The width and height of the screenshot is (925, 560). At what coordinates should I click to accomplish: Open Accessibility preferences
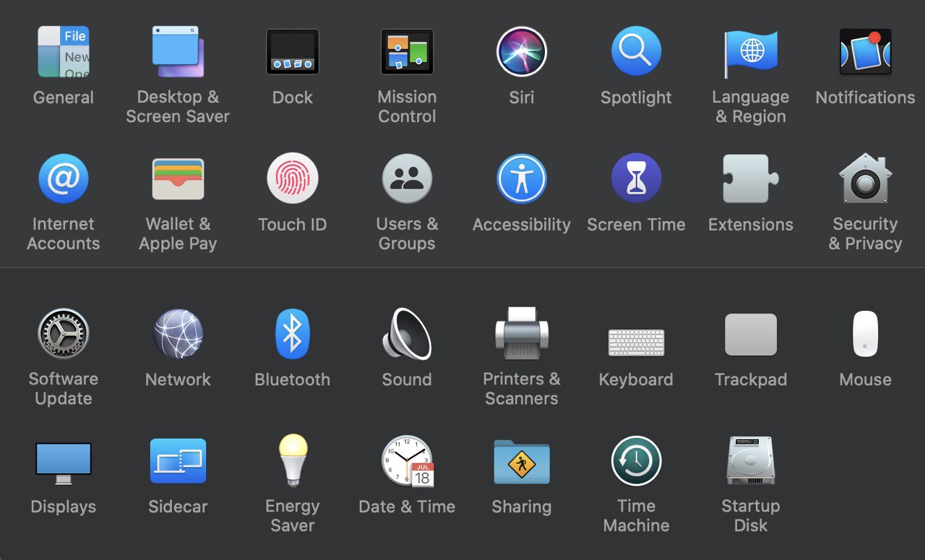[x=522, y=178]
